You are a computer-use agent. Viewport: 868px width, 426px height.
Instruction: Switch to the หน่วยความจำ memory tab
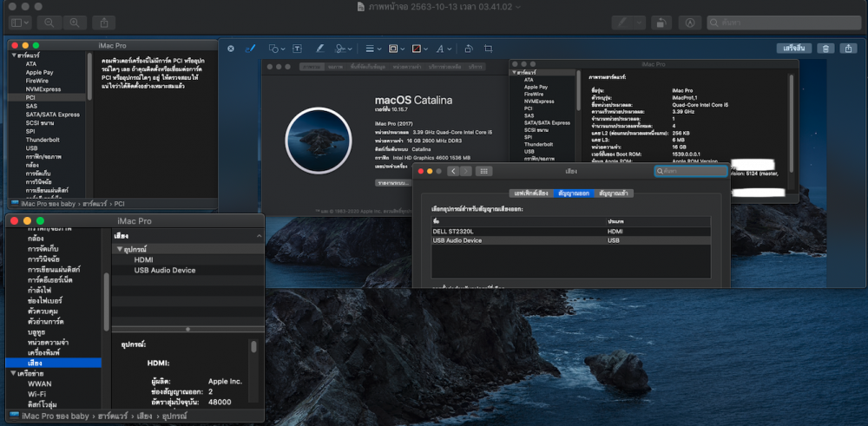(x=407, y=67)
